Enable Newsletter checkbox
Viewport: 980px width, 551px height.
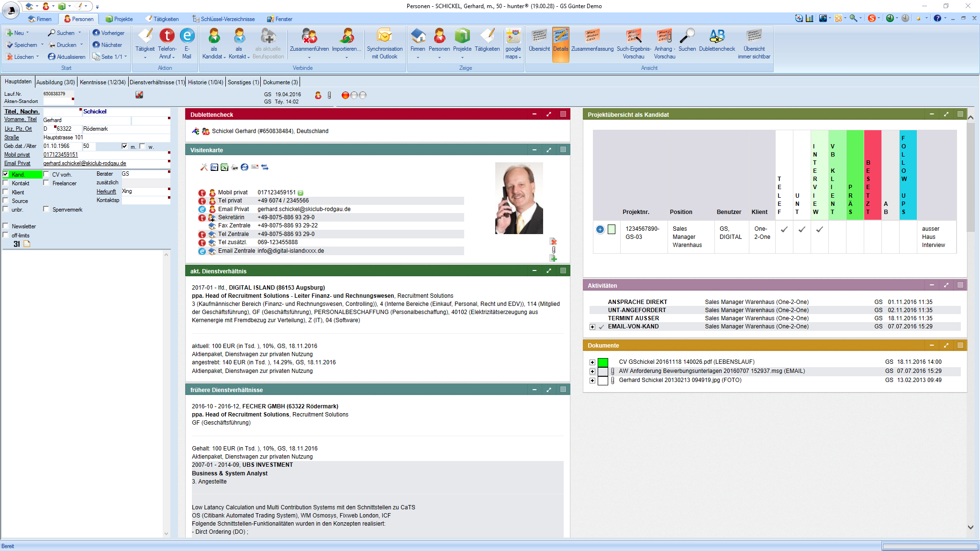[6, 226]
